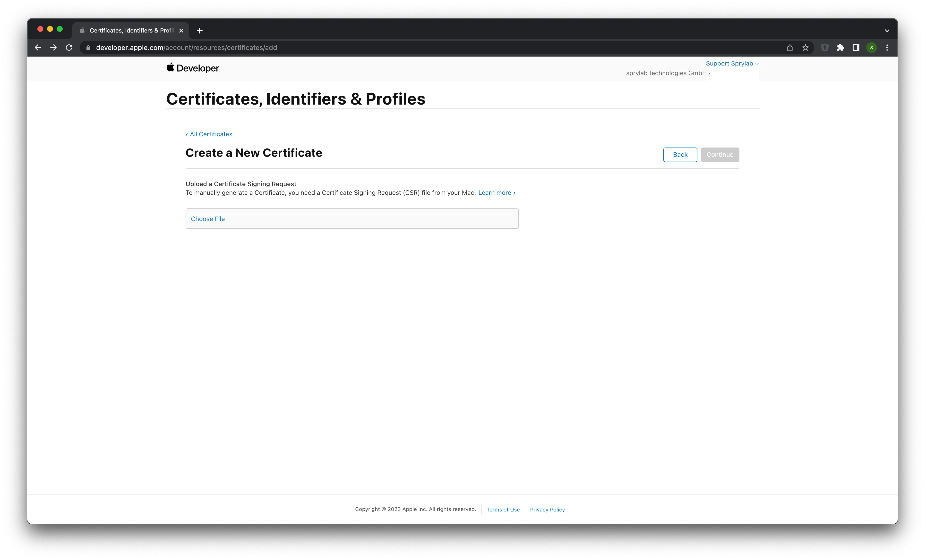Click the Back button
The height and width of the screenshot is (560, 925).
pos(680,155)
